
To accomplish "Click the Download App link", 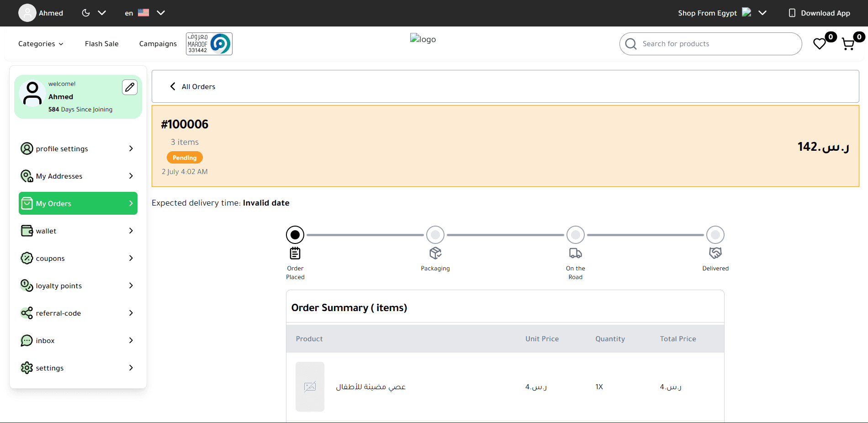I will click(820, 13).
